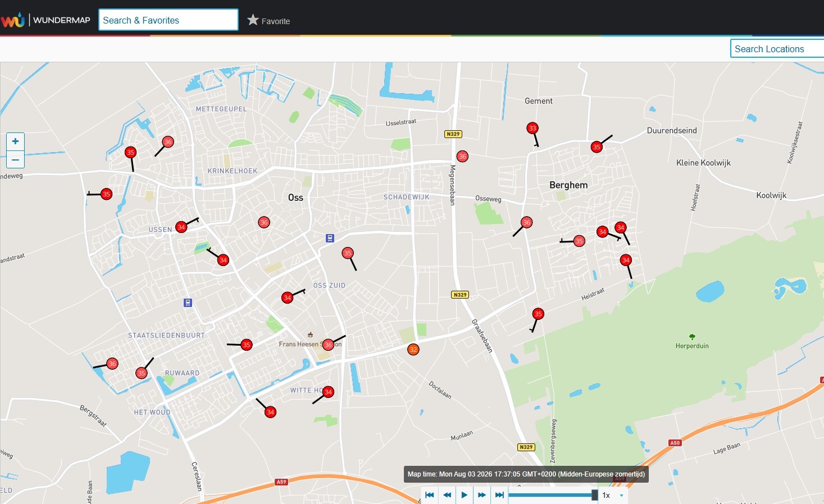Select station marker 36 on Megensebaan

pyautogui.click(x=462, y=157)
